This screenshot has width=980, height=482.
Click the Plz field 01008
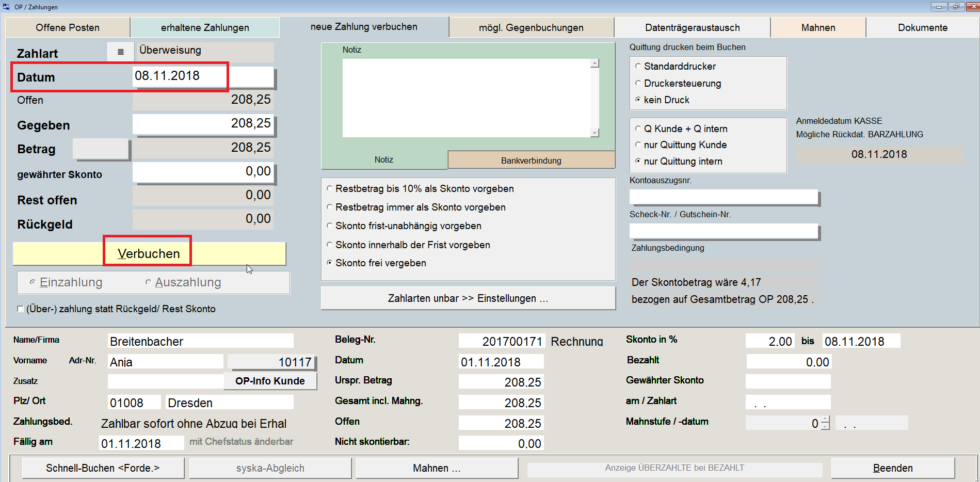pos(134,403)
